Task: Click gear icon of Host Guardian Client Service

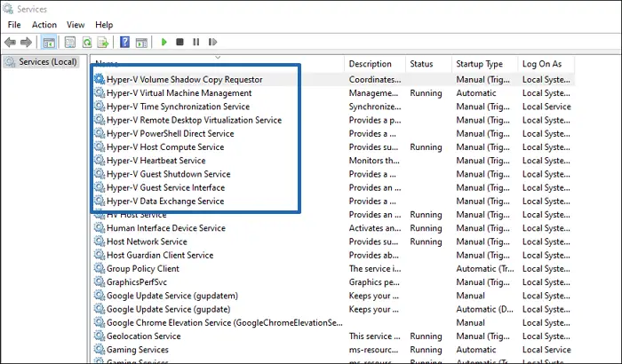Action: click(x=100, y=255)
